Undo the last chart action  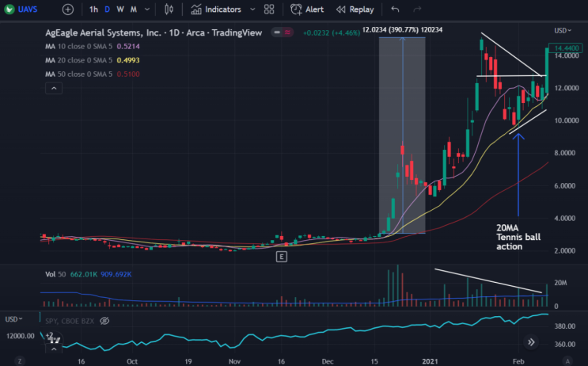click(395, 10)
